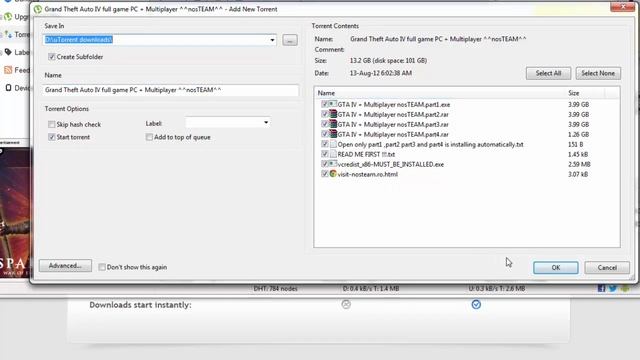
Task: Click DHT: 784 nodes status entry
Action: point(276,289)
